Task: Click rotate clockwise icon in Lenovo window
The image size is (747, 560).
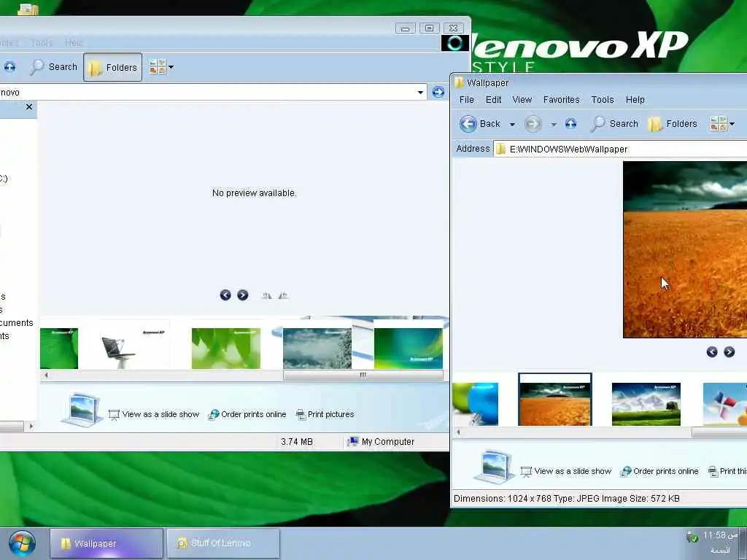Action: click(x=267, y=296)
